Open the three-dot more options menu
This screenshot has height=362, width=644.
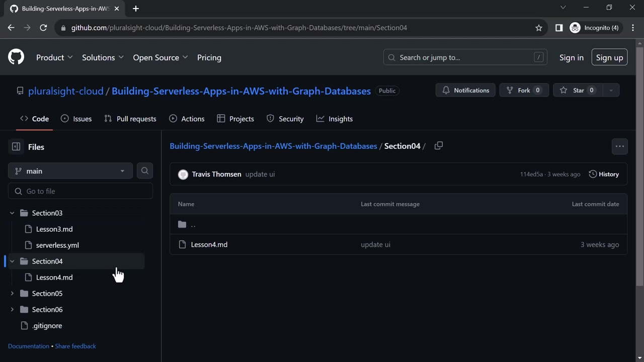619,146
